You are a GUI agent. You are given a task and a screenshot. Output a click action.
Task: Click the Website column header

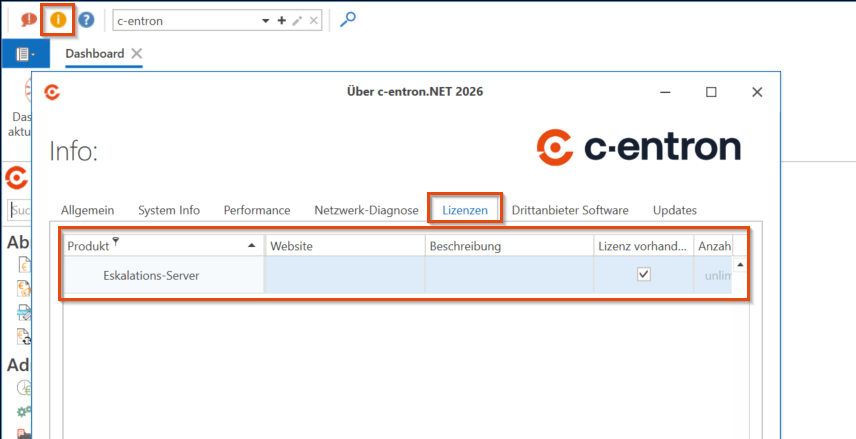[x=345, y=246]
